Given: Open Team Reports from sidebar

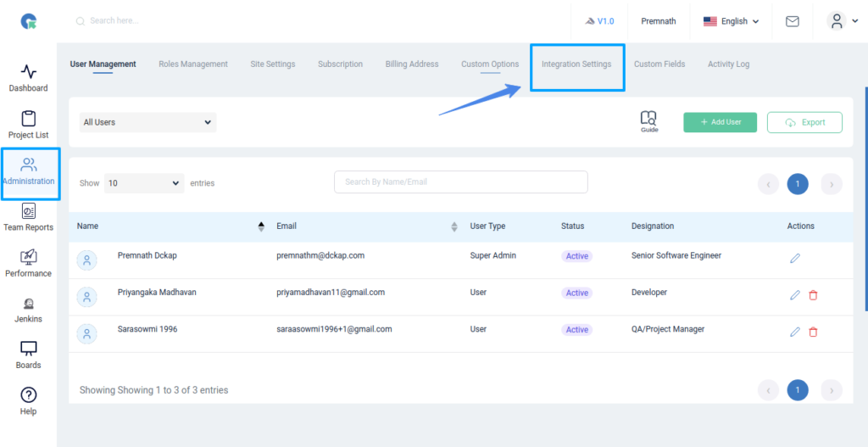Looking at the screenshot, I should (28, 211).
